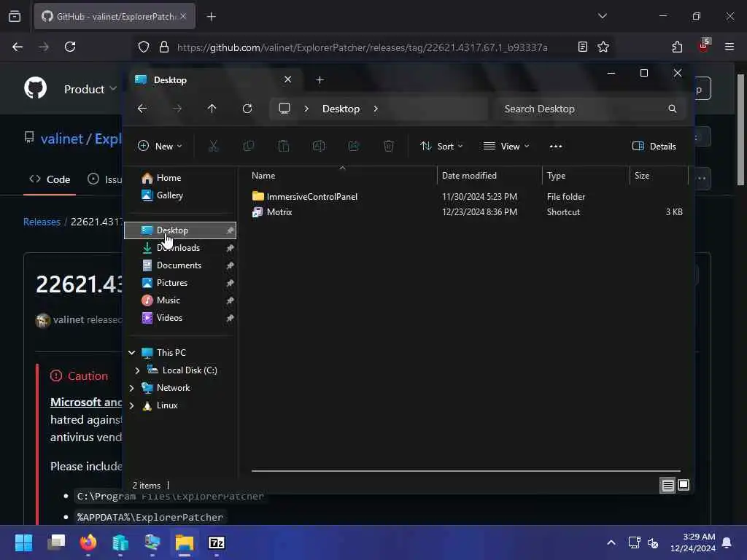The image size is (747, 560).
Task: Click the Cut icon in Explorer toolbar
Action: click(x=213, y=146)
